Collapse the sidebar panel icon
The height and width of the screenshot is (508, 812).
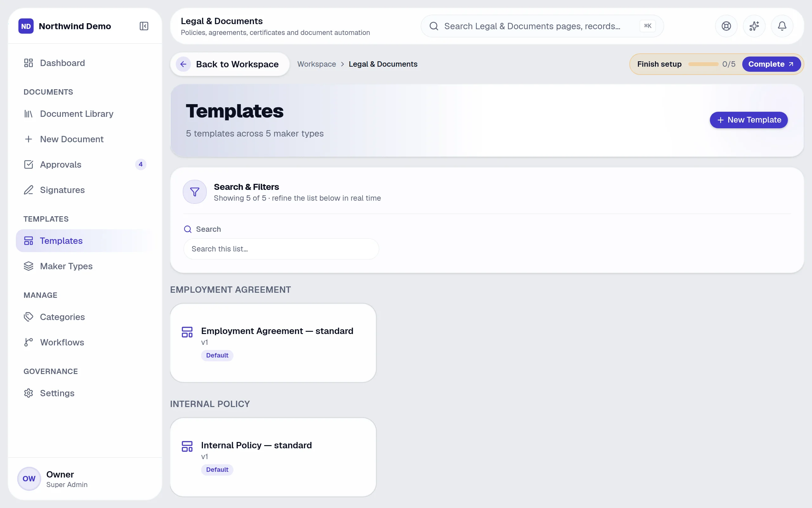(x=144, y=26)
